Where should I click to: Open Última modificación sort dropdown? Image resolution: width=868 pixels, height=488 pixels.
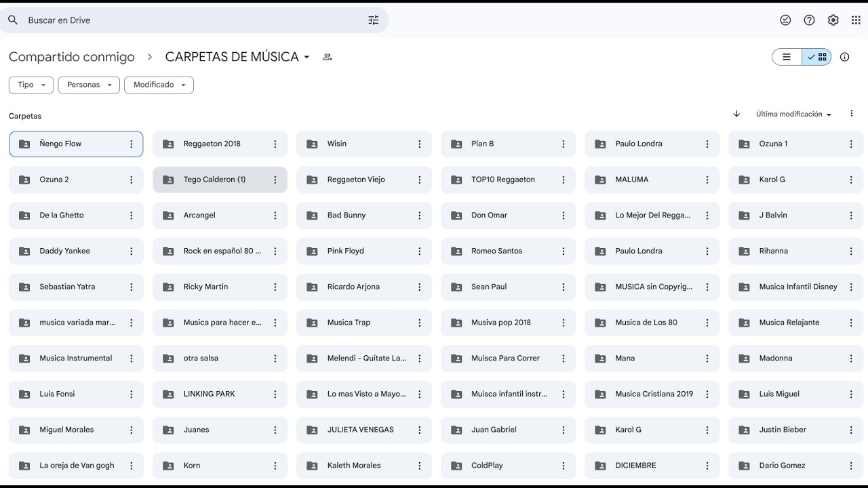[794, 114]
